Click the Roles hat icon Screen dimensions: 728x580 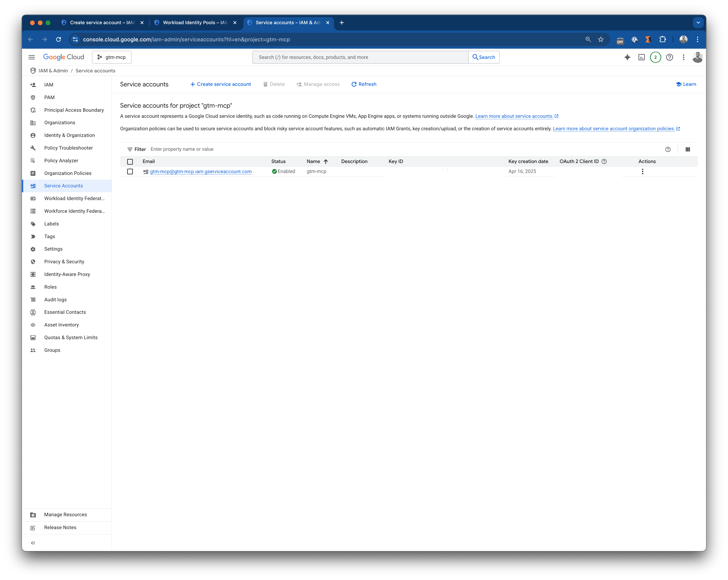[x=33, y=287]
